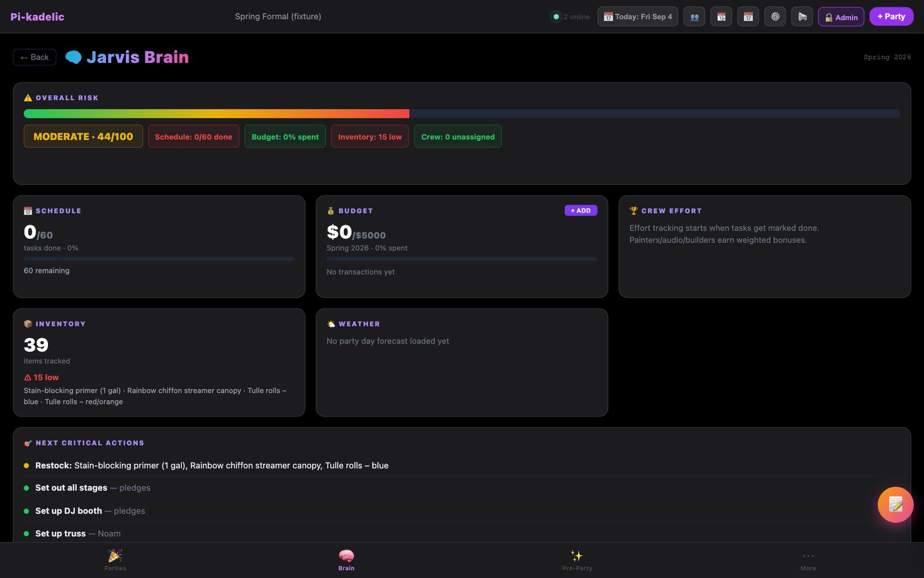Click the Crew: 0 unassigned chip

coord(458,136)
